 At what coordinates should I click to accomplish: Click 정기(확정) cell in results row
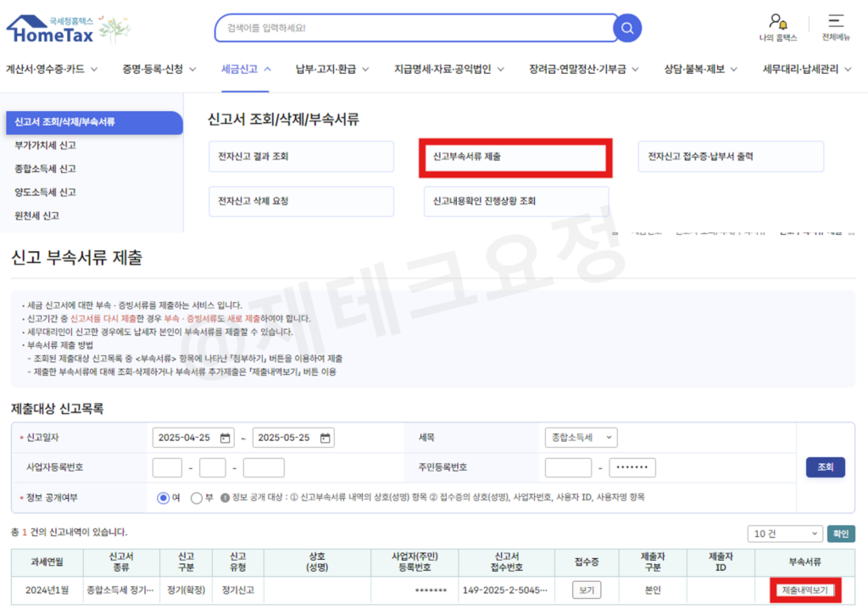click(x=186, y=590)
